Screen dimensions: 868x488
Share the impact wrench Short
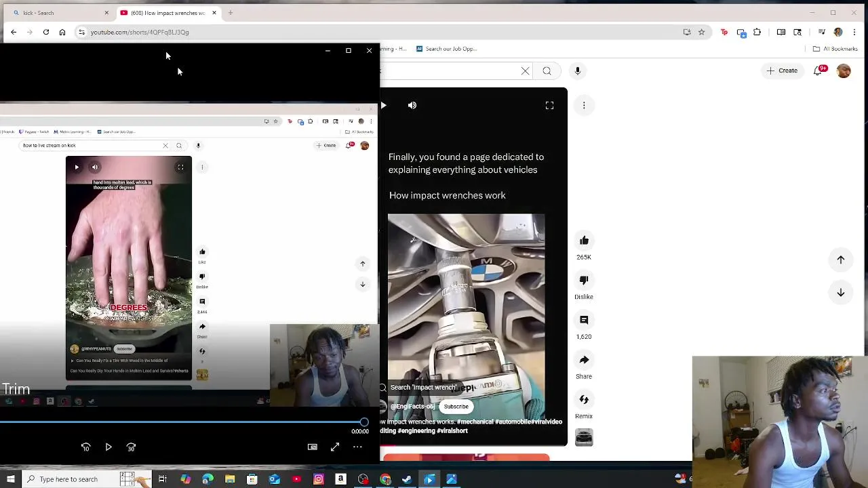(x=584, y=360)
